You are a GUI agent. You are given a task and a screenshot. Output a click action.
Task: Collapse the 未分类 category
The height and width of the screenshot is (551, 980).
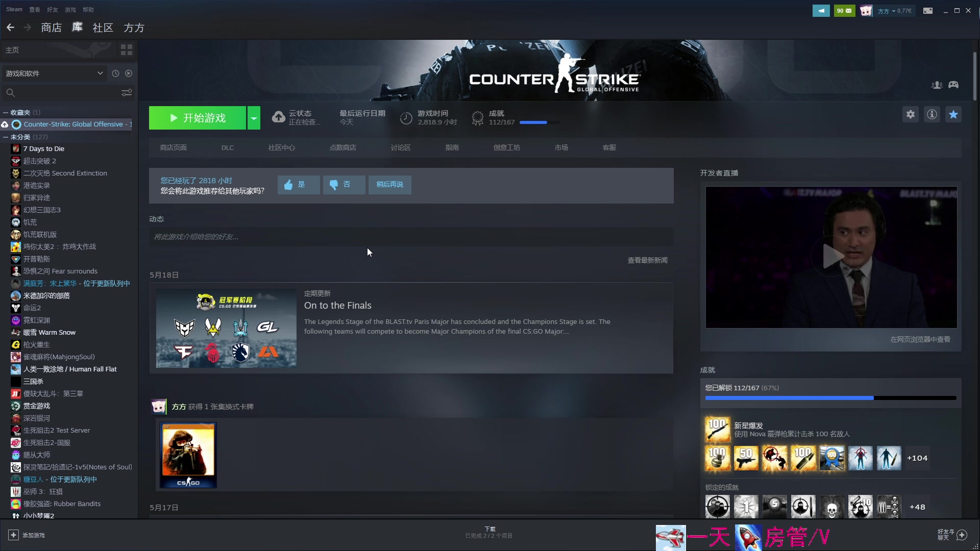tap(5, 137)
